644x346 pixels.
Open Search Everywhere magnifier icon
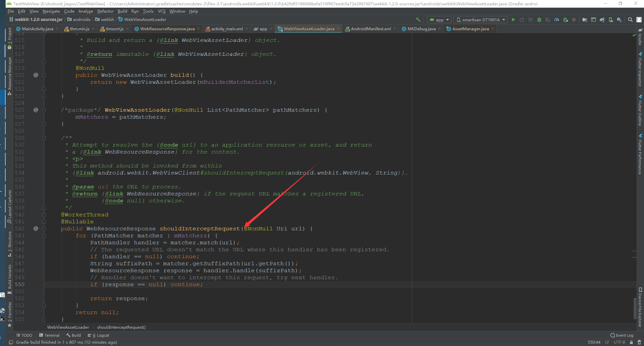pos(630,20)
